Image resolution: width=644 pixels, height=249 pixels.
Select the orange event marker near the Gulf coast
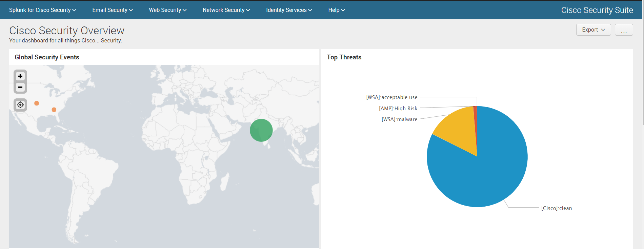point(54,110)
